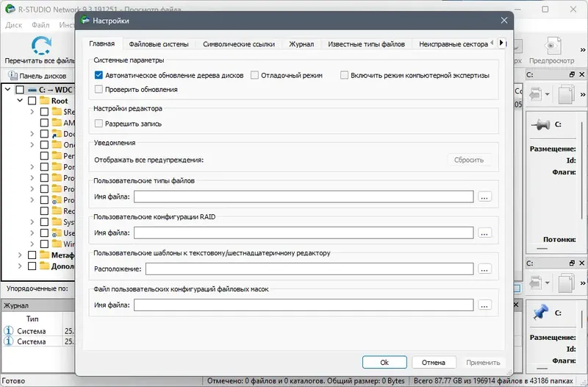Open dropdown arrow in lower C: panel toolbar
The width and height of the screenshot is (588, 387).
[x=547, y=283]
